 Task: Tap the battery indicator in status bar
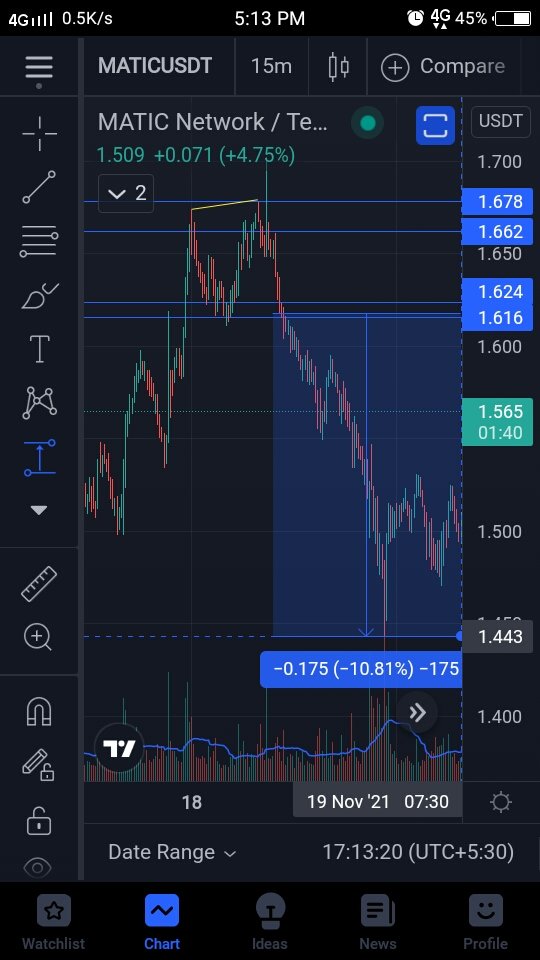point(512,19)
